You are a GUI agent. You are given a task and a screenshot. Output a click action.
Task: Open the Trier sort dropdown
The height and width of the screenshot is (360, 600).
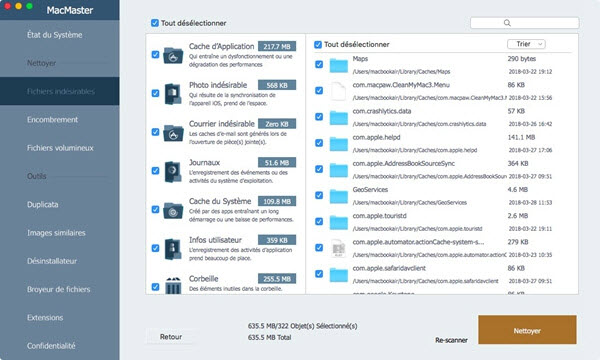(526, 44)
